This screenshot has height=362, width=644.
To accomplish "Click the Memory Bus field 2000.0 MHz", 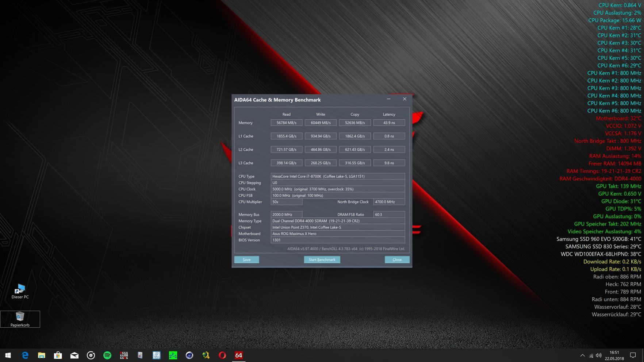I will point(287,215).
